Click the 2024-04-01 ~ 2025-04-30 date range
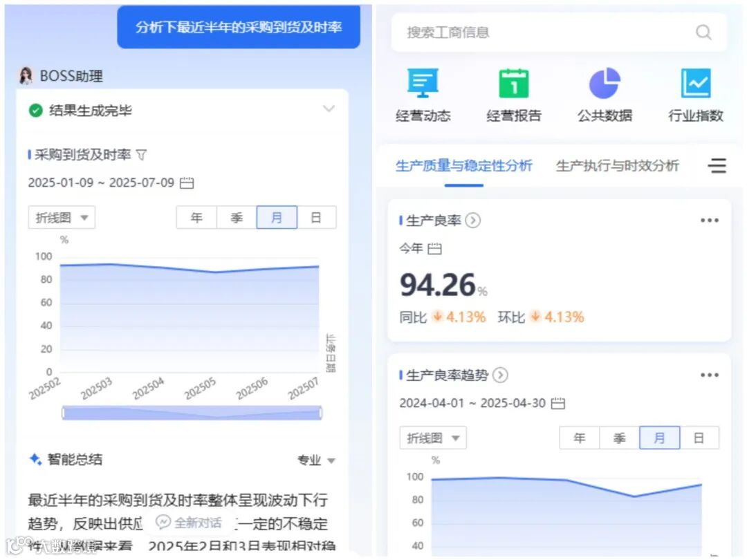This screenshot has height=560, width=747. click(472, 403)
